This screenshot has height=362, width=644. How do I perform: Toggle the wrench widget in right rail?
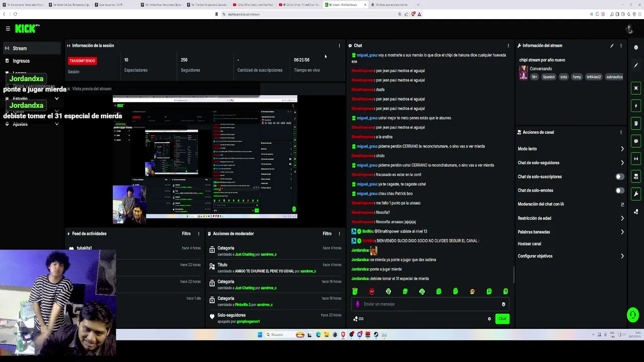636,194
